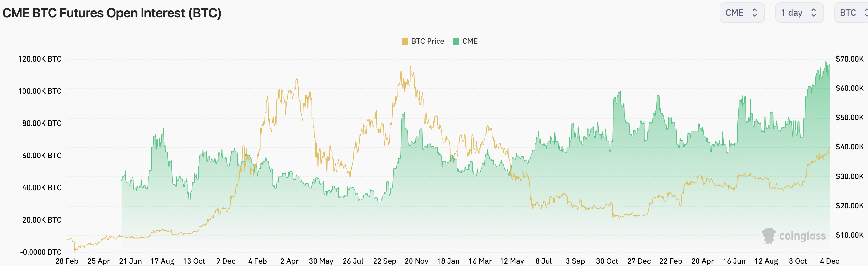
Task: Click the $70.00K right axis label
Action: (849, 59)
